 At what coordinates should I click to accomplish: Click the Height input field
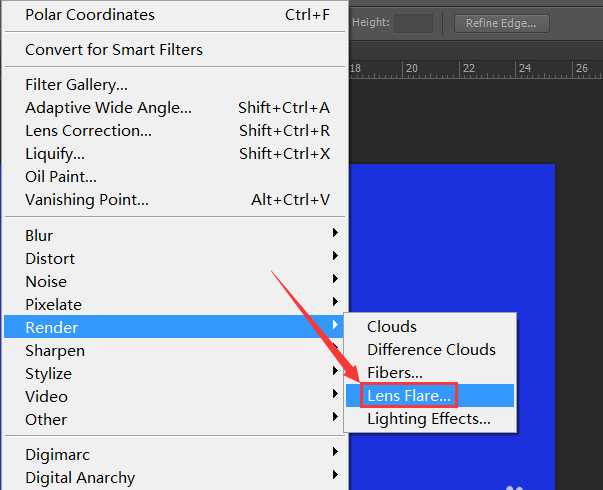coord(413,23)
